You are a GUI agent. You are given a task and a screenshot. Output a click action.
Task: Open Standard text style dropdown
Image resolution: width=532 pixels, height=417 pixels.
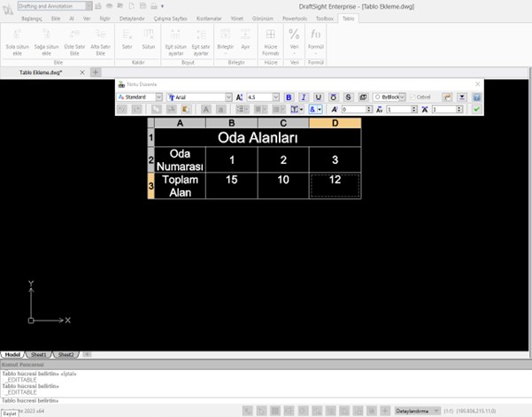pos(139,97)
